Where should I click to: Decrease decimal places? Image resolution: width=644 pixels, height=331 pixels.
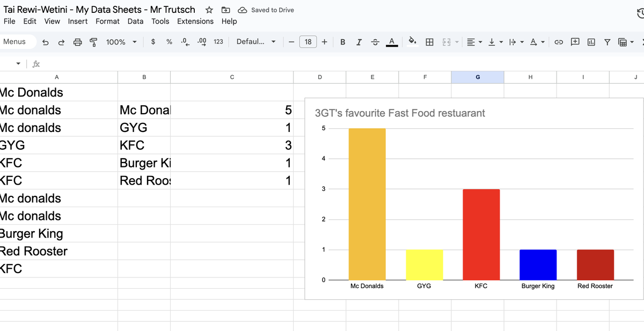[x=185, y=42]
